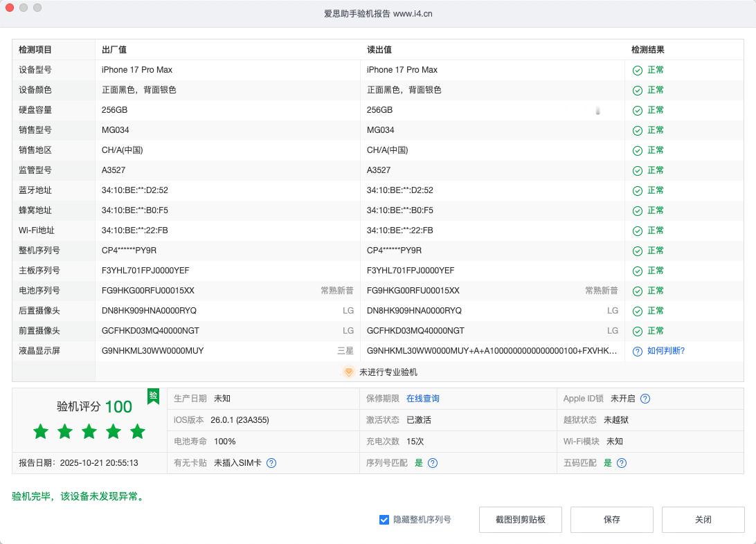Click the 验机完毕，该设备未发现异常 message

[79, 496]
